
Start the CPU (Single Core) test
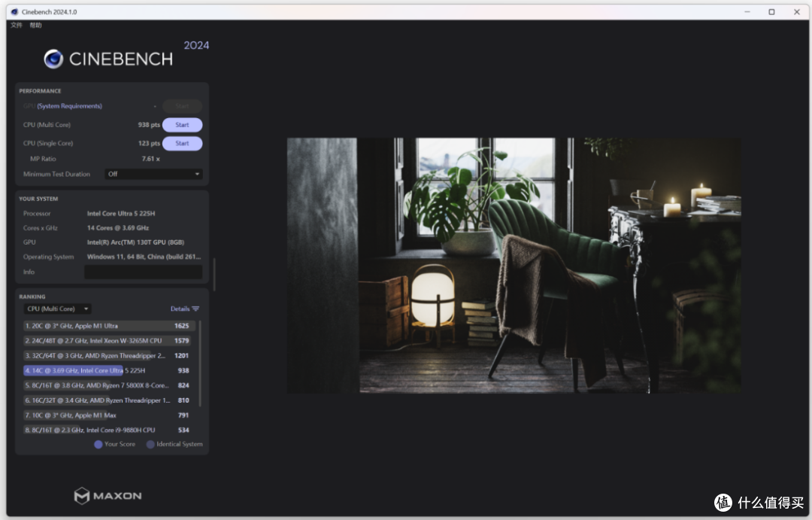click(x=182, y=144)
